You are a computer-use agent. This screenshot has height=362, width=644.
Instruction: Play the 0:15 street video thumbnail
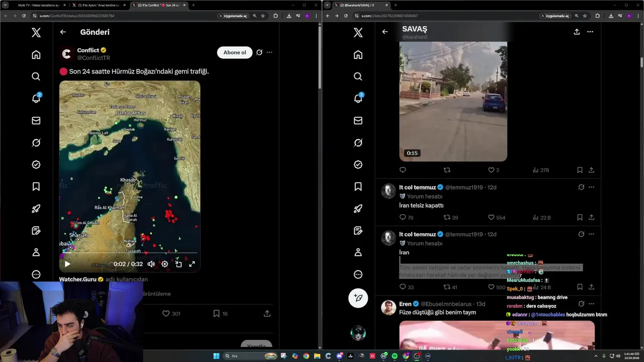click(453, 101)
